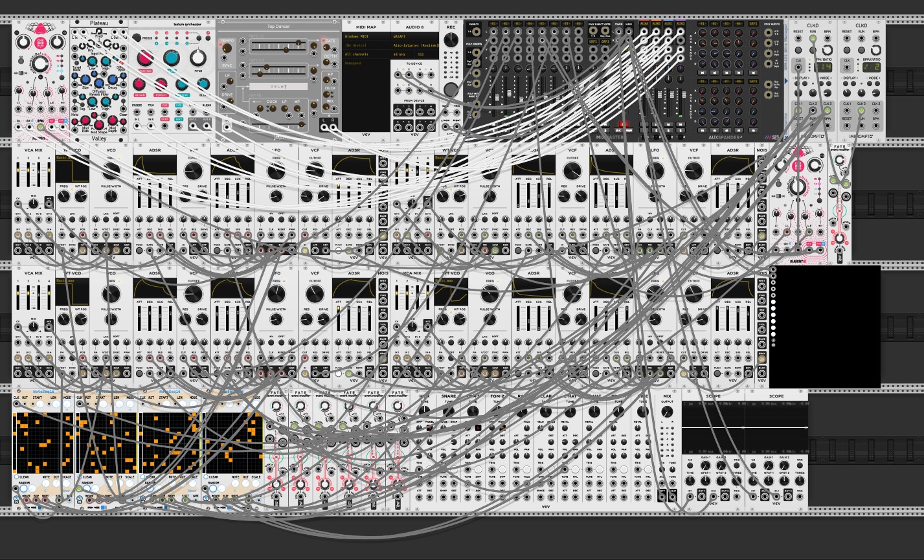
Task: Click the white PITCH knob
Action: tap(198, 58)
